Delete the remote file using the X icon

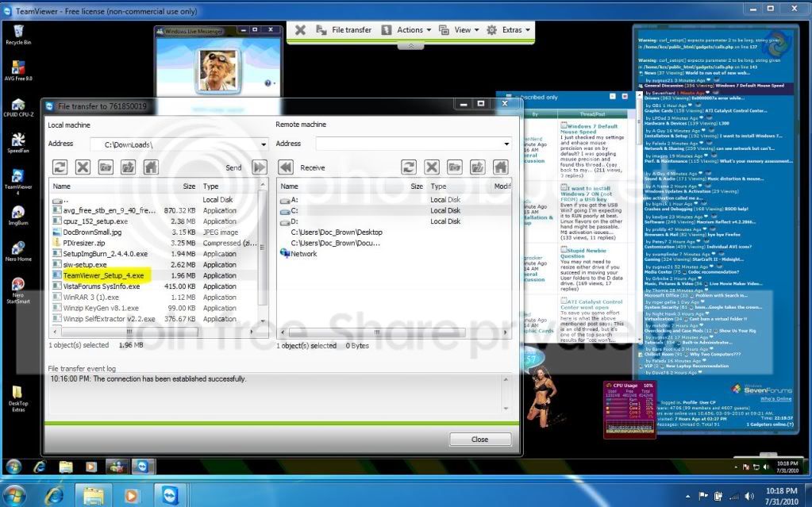432,167
